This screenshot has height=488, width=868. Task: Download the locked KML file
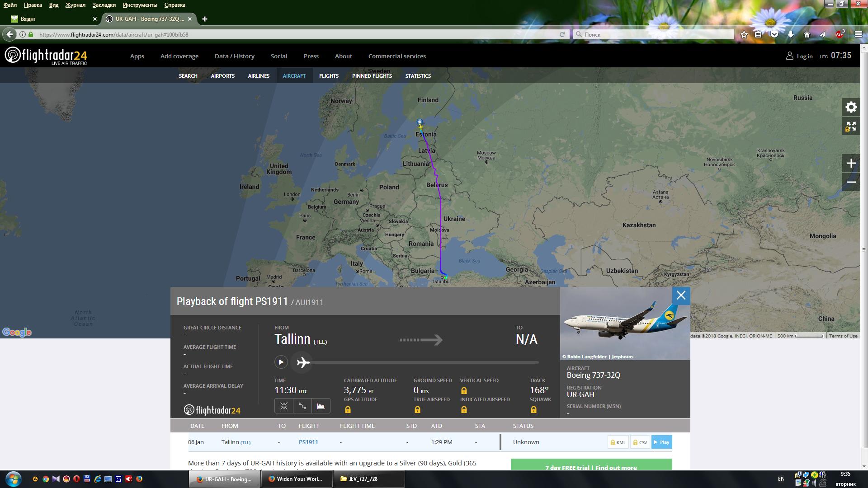pos(618,442)
